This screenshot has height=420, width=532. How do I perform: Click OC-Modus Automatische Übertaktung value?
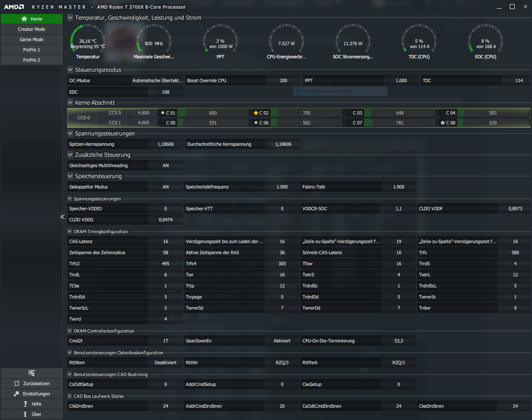(157, 80)
